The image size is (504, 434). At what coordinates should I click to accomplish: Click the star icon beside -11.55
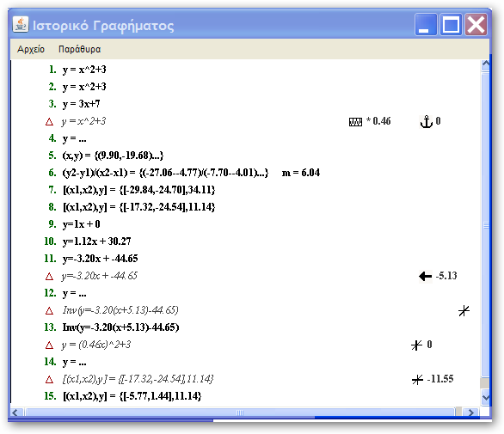pos(417,380)
